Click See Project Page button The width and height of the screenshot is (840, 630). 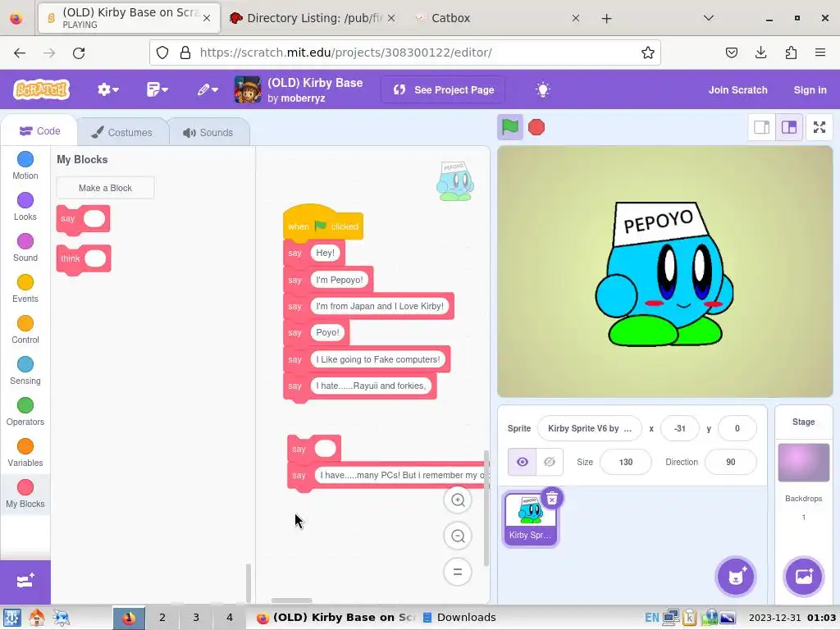point(443,89)
